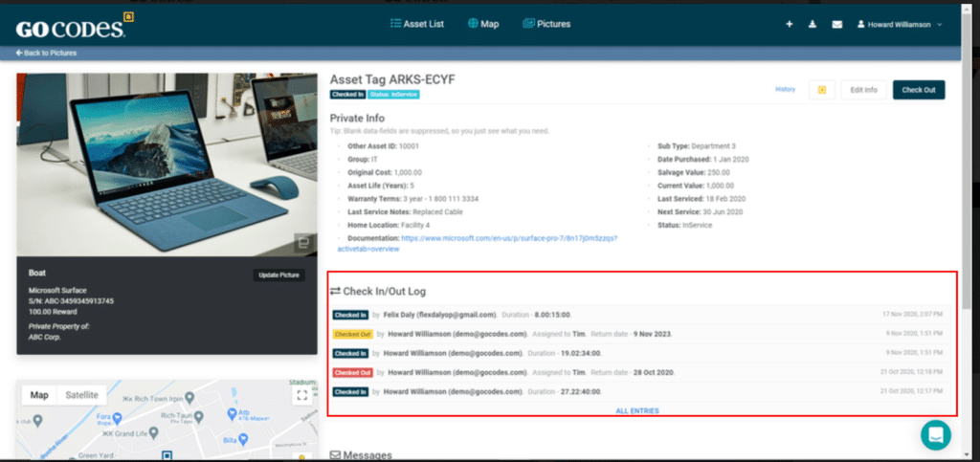Open the Asset List menu

pos(416,24)
